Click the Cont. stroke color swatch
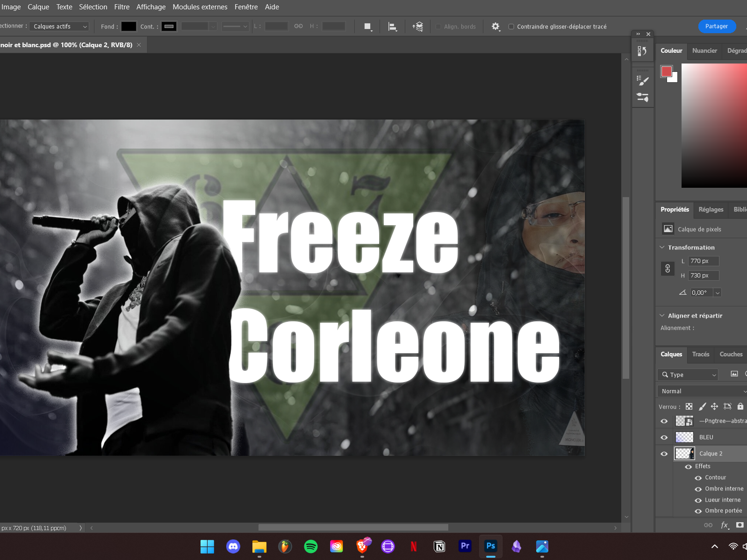Viewport: 747px width, 560px height. point(169,27)
